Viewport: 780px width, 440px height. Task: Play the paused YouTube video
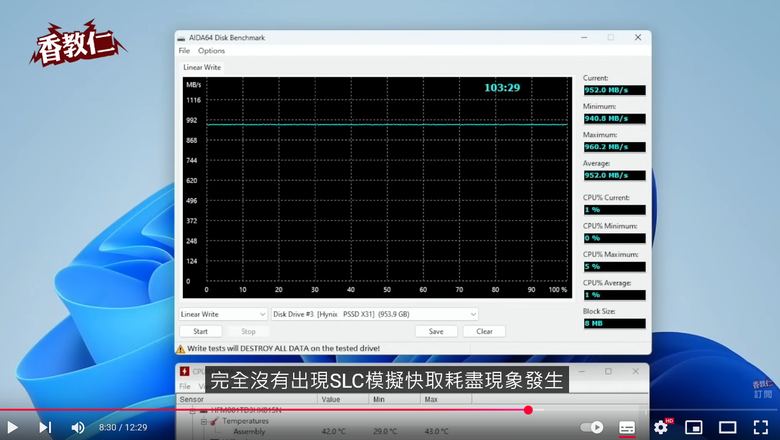pos(13,427)
